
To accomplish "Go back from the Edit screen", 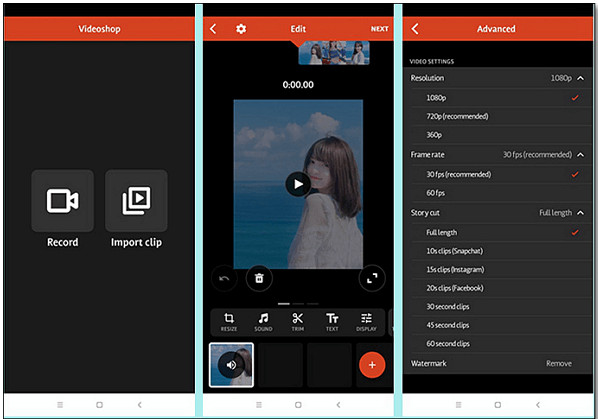I will click(x=213, y=29).
